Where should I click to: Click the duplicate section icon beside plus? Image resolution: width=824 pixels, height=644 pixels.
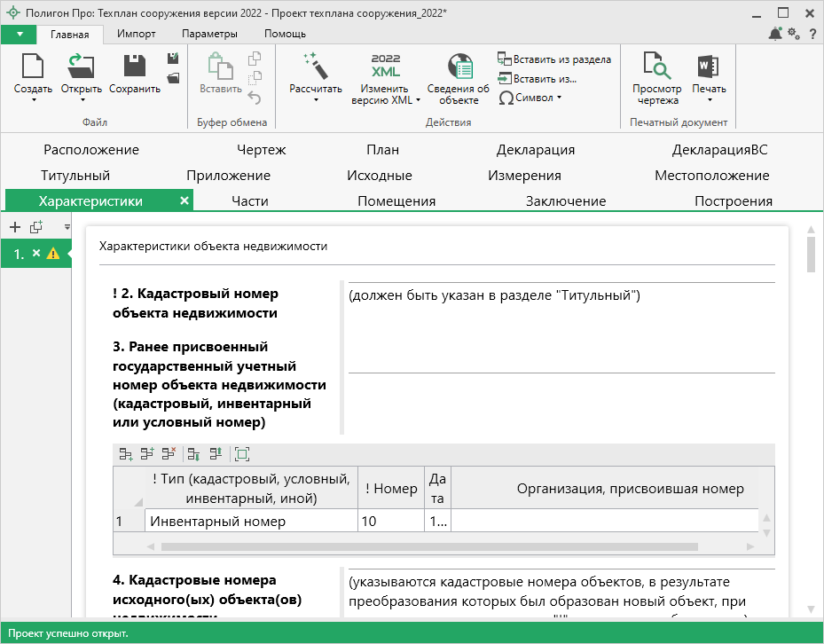36,227
